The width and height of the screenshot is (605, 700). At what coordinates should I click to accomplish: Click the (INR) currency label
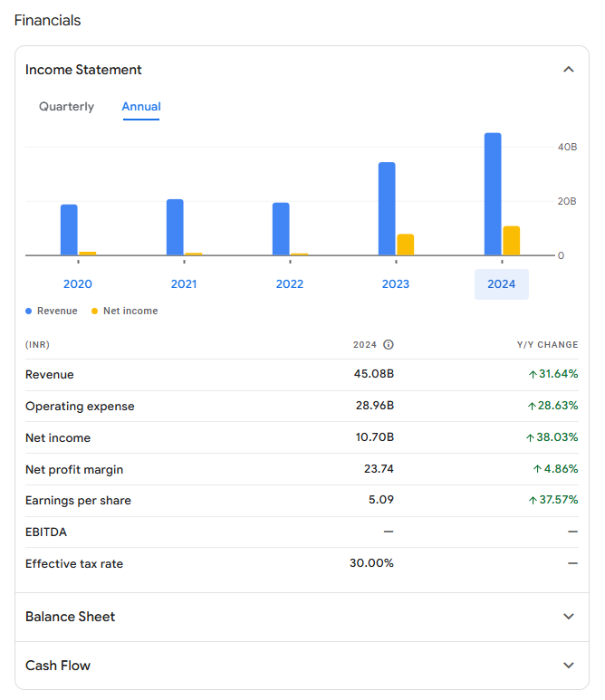(37, 345)
